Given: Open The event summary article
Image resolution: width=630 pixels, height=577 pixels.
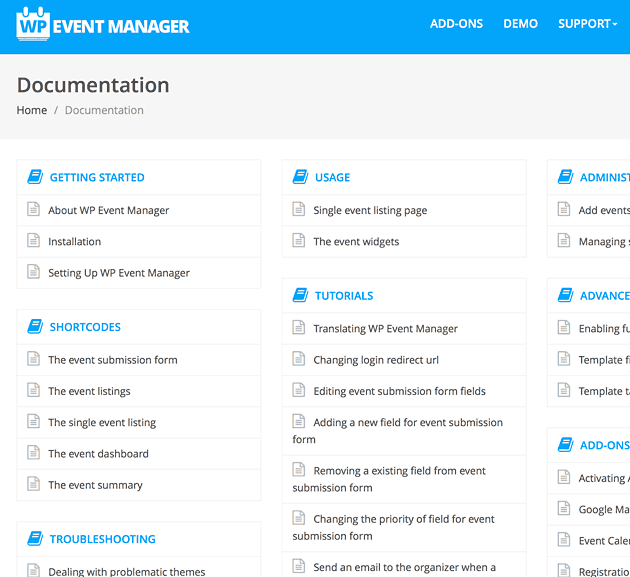Looking at the screenshot, I should click(x=95, y=485).
